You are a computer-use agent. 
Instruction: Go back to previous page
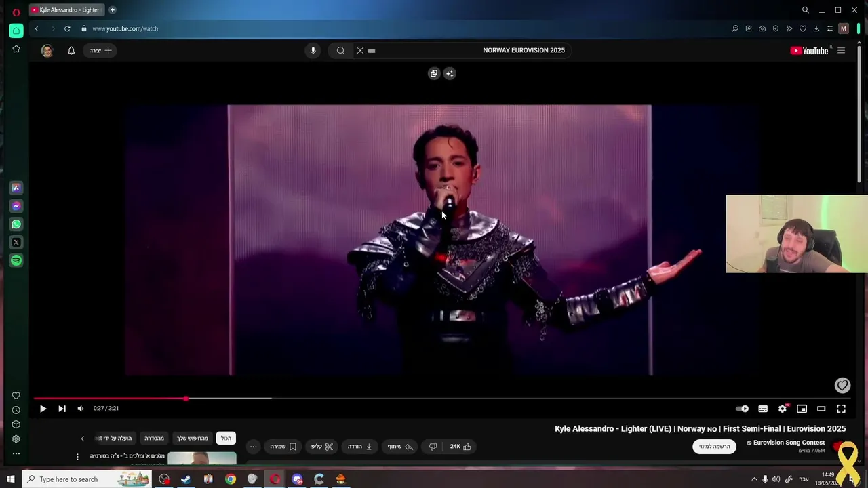pos(37,28)
